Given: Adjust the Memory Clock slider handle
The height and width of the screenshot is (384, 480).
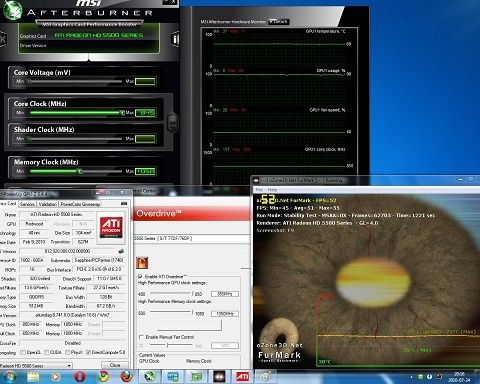Looking at the screenshot, I should 80,171.
